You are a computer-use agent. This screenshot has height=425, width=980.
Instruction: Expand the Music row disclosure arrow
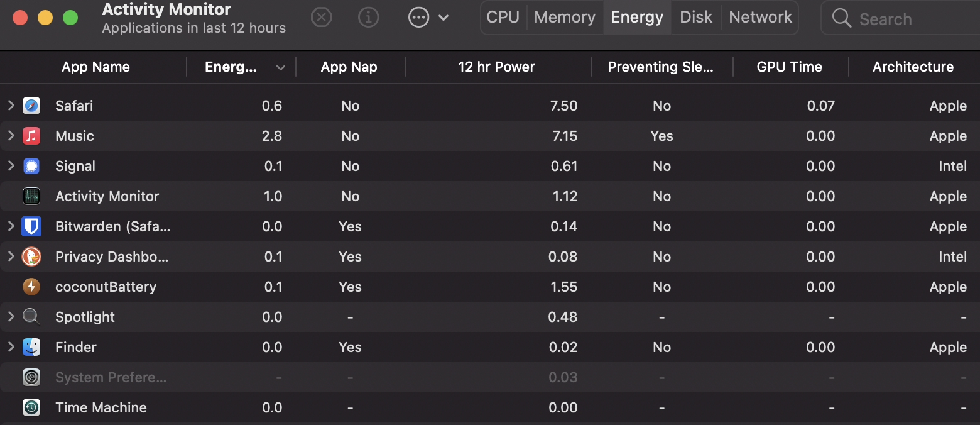click(x=11, y=136)
